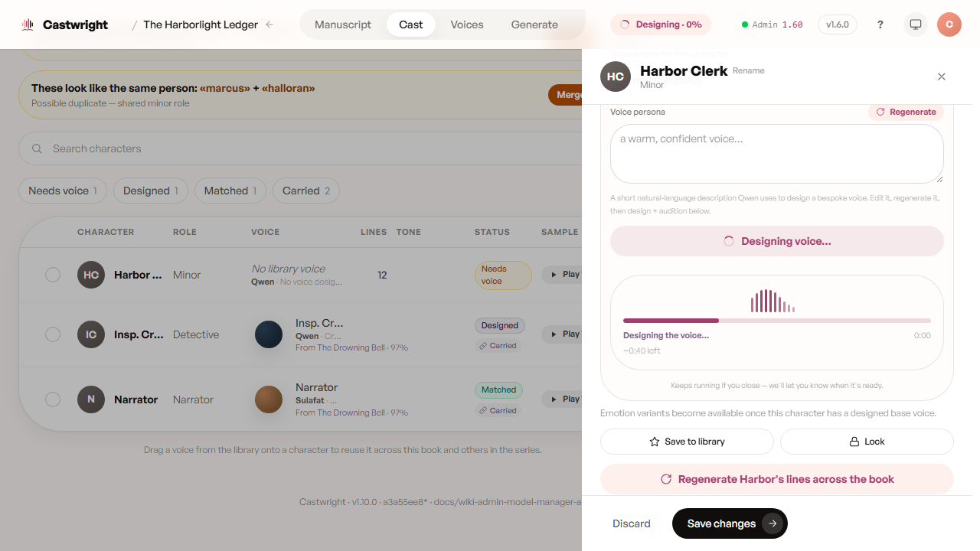
Task: Select the Insp. Cr row checkbox
Action: (53, 334)
